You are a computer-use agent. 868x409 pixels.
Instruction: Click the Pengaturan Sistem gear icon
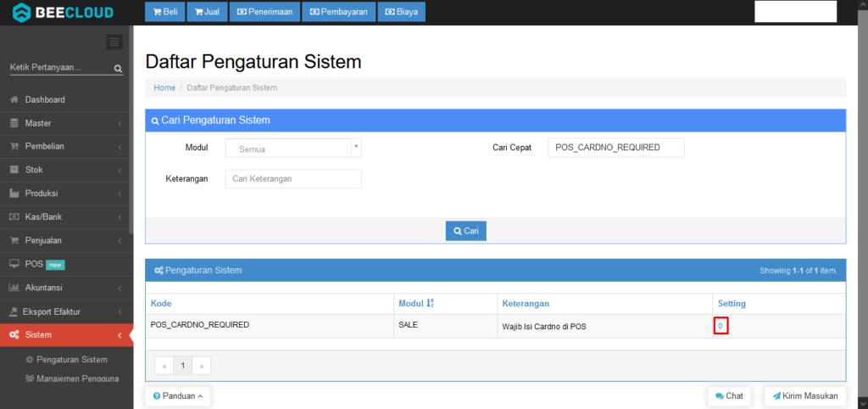point(30,360)
